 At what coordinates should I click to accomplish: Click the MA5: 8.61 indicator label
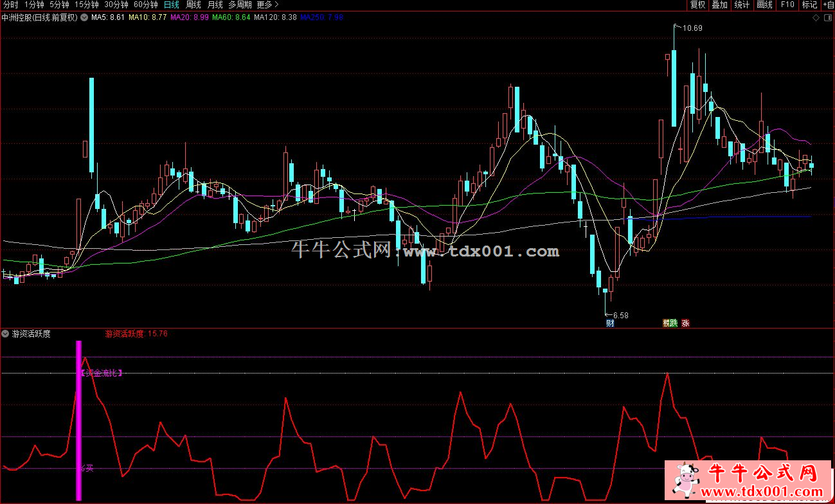[108, 18]
